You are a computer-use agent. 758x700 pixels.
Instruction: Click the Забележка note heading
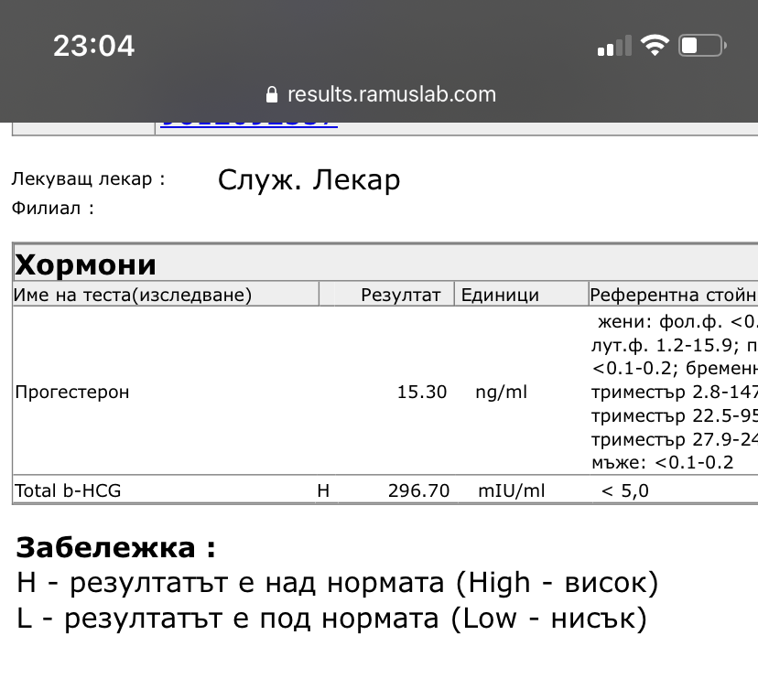[x=116, y=548]
